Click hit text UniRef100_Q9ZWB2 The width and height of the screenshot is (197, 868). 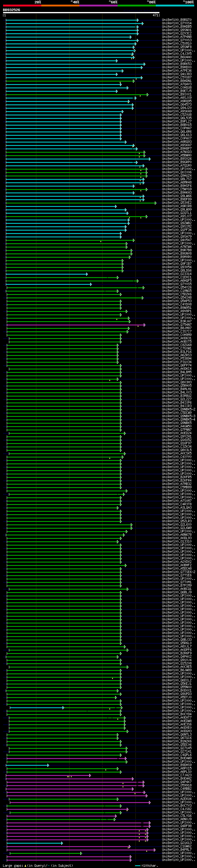click(x=177, y=223)
